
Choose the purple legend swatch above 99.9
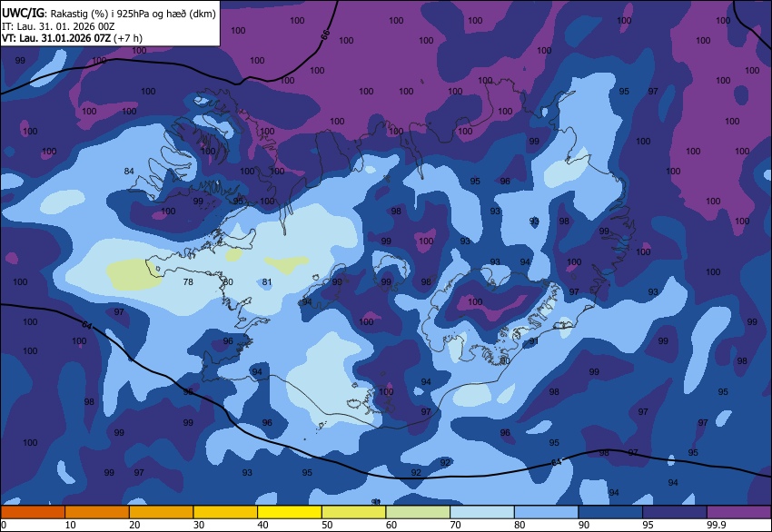739,512
